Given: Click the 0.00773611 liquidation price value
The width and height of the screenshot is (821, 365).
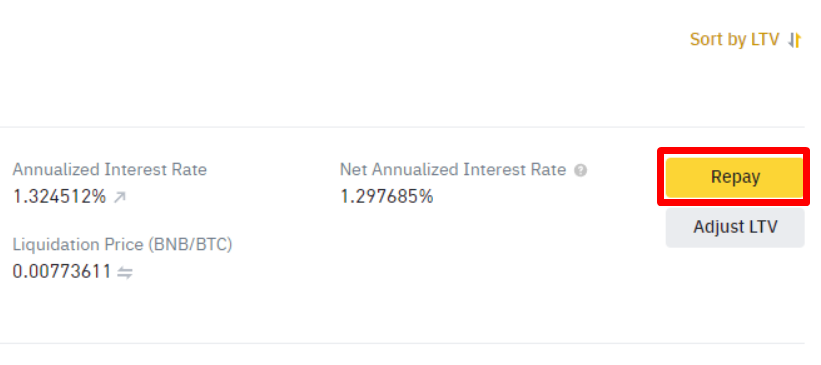Looking at the screenshot, I should [62, 272].
